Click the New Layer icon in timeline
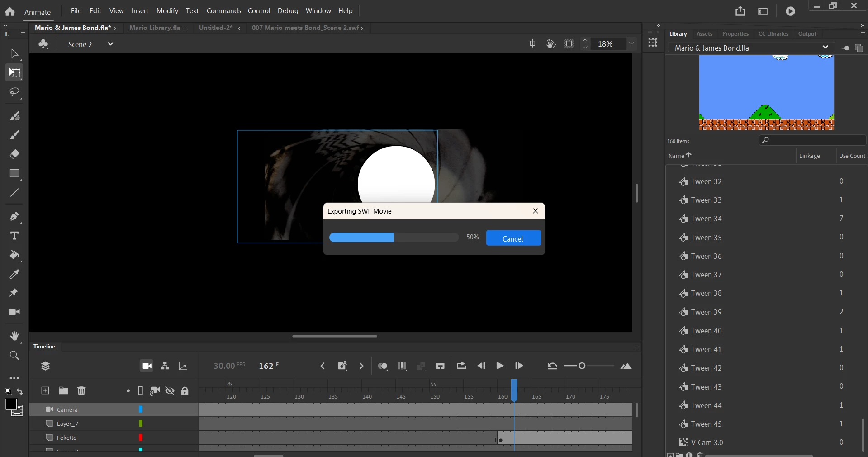The height and width of the screenshot is (457, 868). point(45,390)
